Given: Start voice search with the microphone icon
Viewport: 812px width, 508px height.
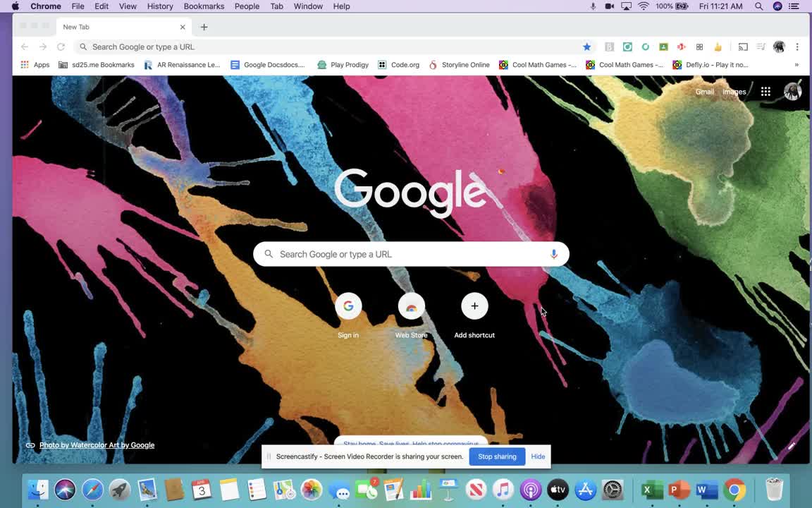Looking at the screenshot, I should point(553,254).
